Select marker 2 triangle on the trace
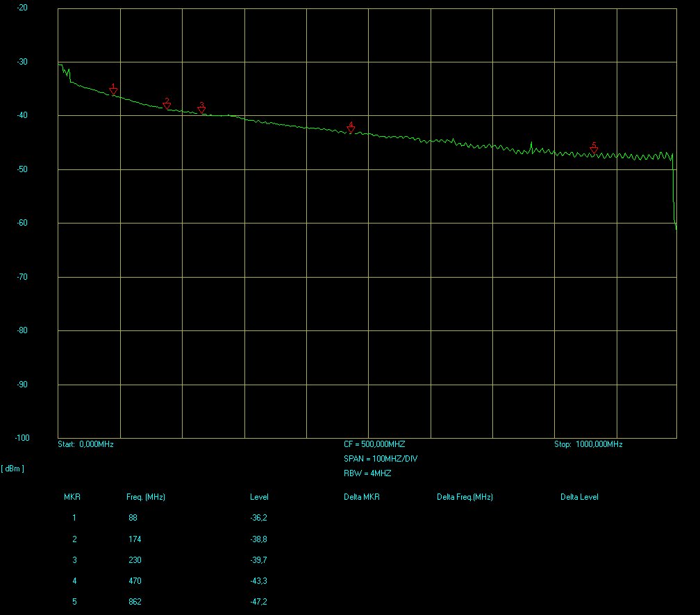Image resolution: width=700 pixels, height=615 pixels. point(167,105)
